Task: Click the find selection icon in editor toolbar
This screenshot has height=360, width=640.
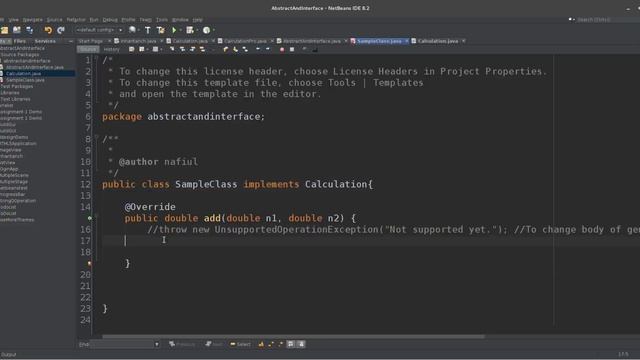Action: (172, 49)
